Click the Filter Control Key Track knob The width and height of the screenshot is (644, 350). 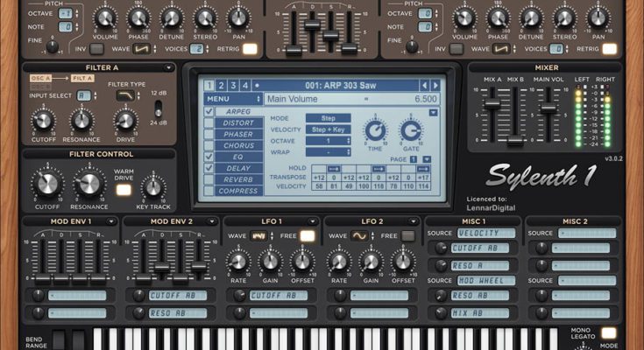(x=153, y=186)
